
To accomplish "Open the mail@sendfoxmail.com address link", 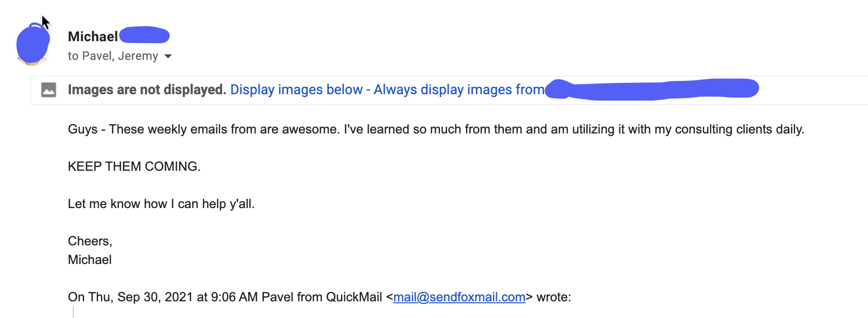I will click(459, 297).
